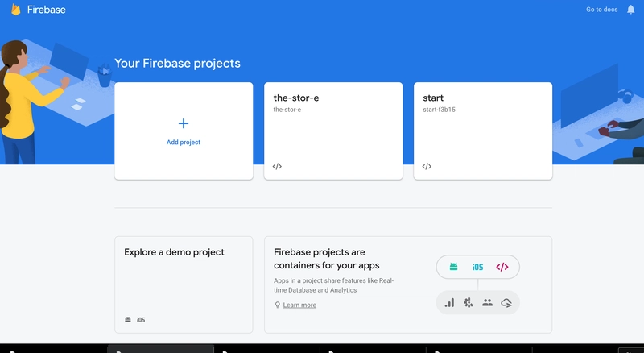Open Explore a demo project card
644x353 pixels.
click(184, 284)
